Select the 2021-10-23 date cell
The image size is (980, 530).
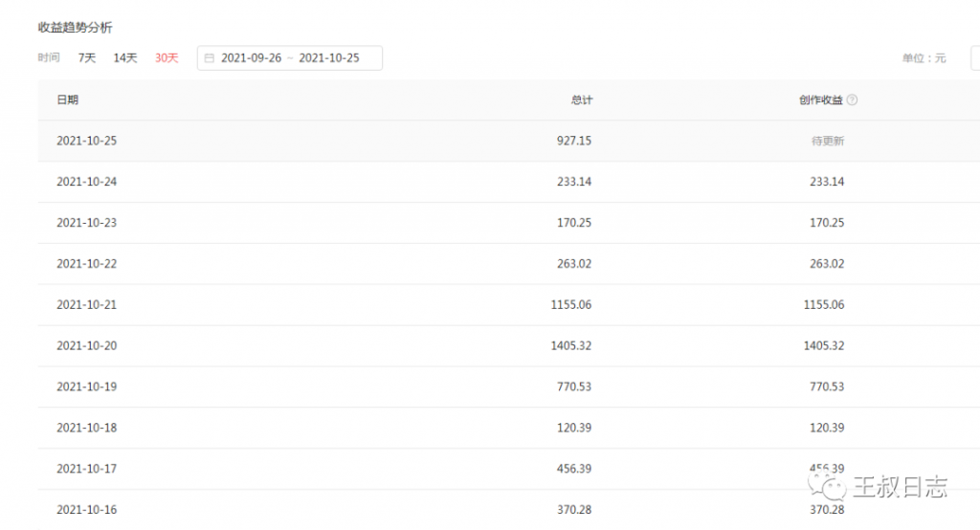pos(87,223)
